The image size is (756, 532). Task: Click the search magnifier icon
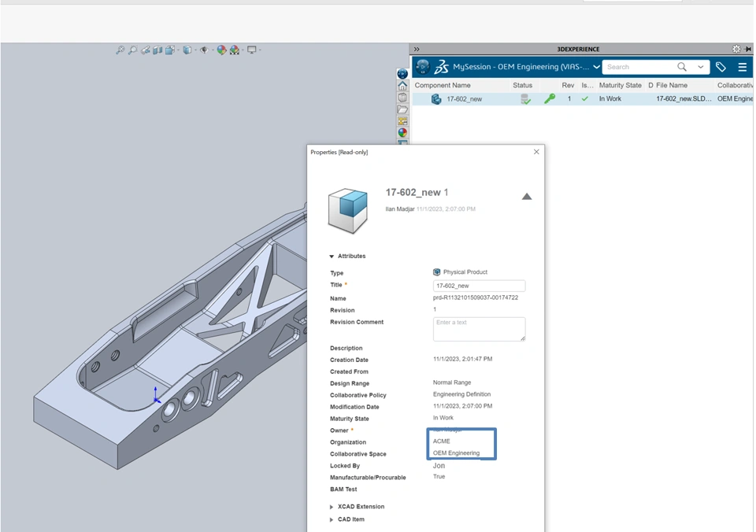(682, 67)
